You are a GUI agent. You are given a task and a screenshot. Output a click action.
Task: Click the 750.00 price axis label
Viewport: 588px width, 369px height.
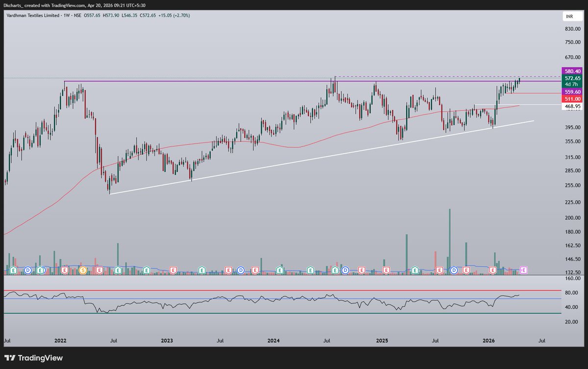tap(573, 43)
